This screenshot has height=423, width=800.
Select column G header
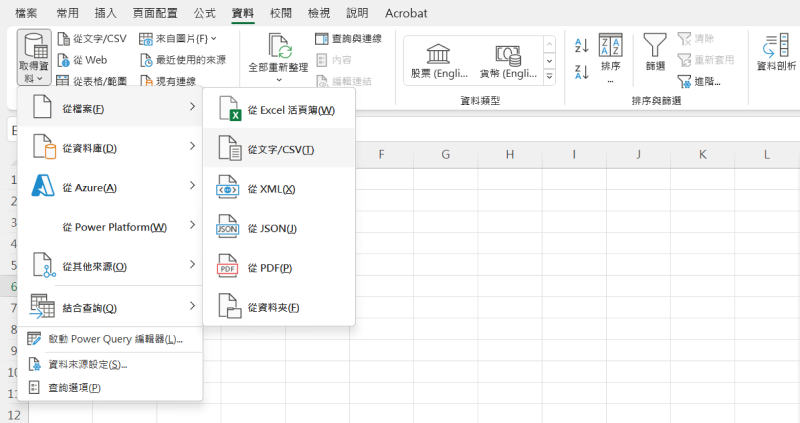tap(445, 155)
